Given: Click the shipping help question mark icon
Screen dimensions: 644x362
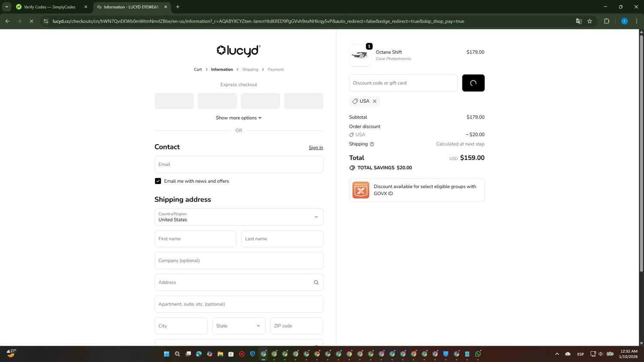Looking at the screenshot, I should tap(372, 144).
